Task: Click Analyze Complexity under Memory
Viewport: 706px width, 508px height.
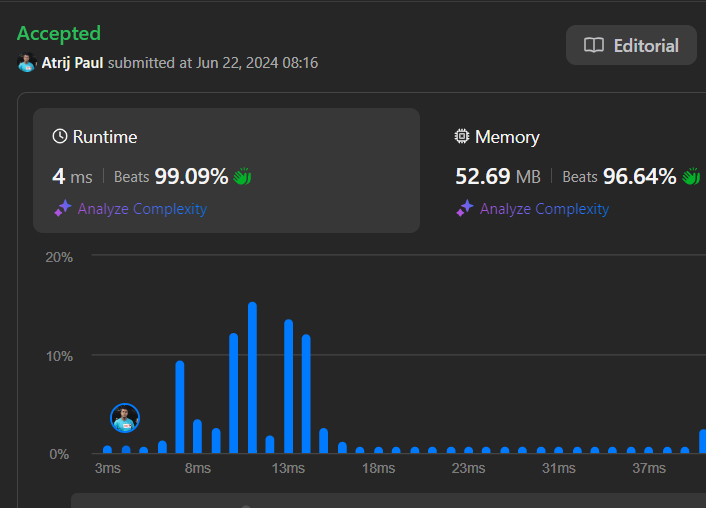Action: pyautogui.click(x=544, y=209)
